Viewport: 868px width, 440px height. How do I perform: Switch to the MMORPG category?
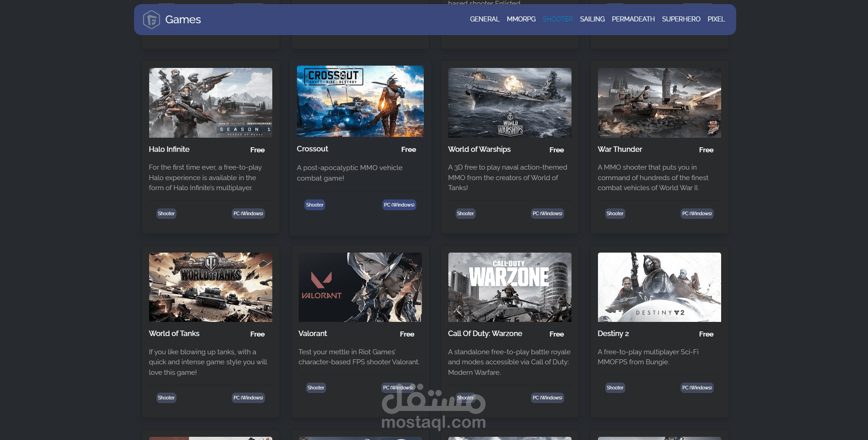(521, 19)
